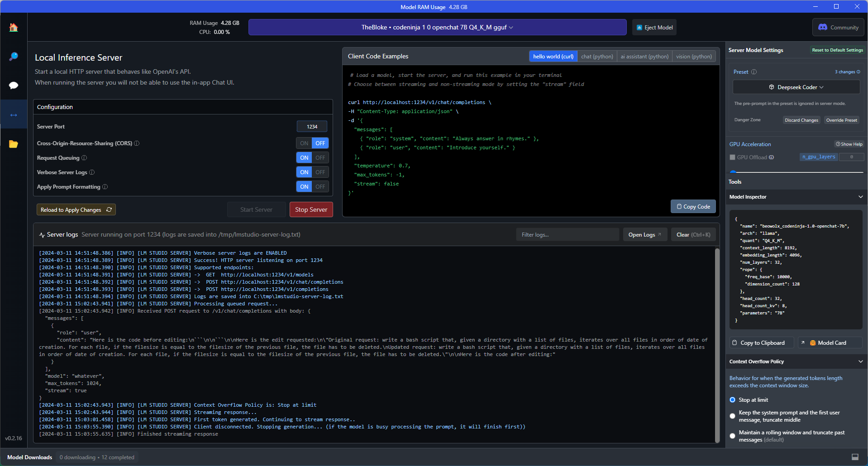Open the AI Chat sidebar icon

click(14, 86)
